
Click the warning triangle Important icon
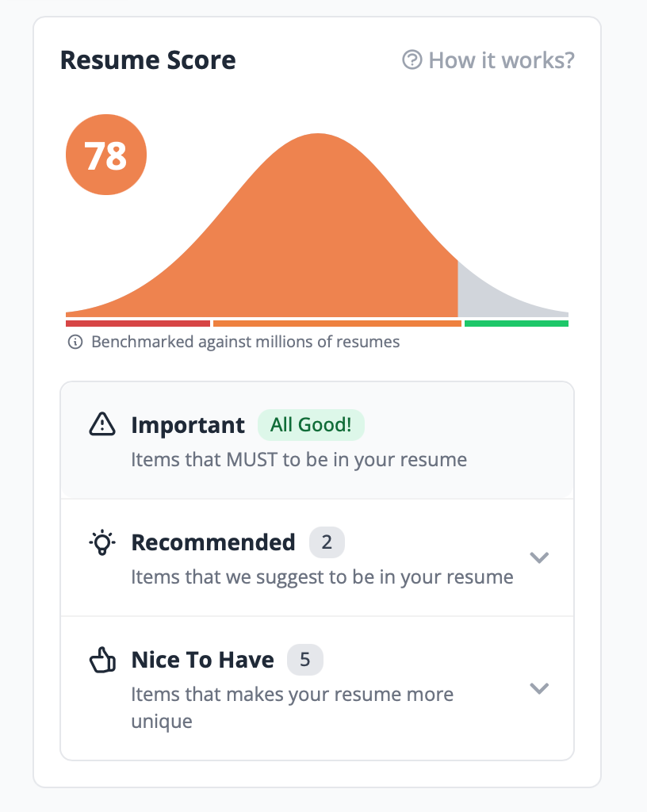102,425
